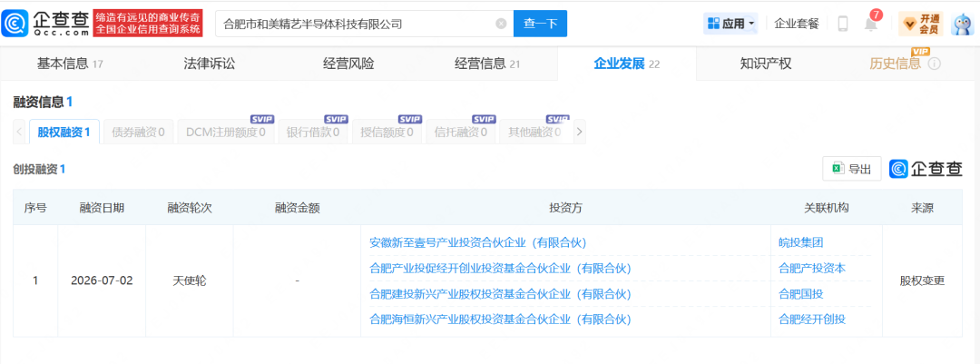The width and height of the screenshot is (980, 364).
Task: Click the 序号 column header
Action: pyautogui.click(x=35, y=208)
